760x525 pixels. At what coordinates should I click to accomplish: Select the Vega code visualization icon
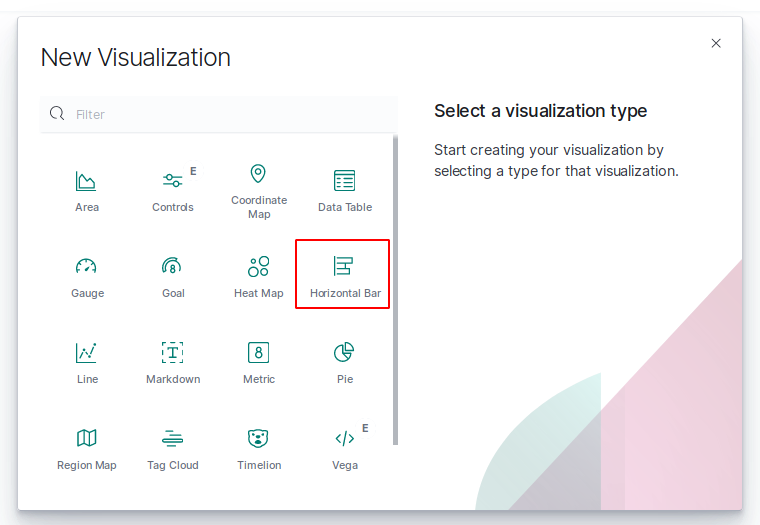point(345,439)
